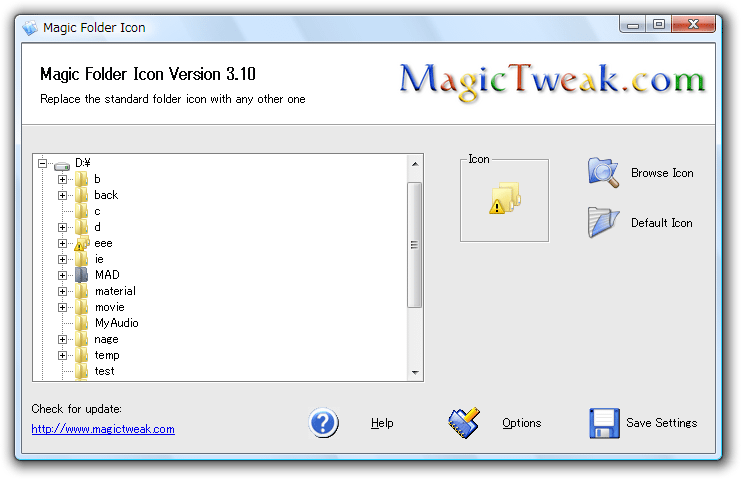742x479 pixels.
Task: Click the Browse Icon magnifier folder icon
Action: (603, 173)
